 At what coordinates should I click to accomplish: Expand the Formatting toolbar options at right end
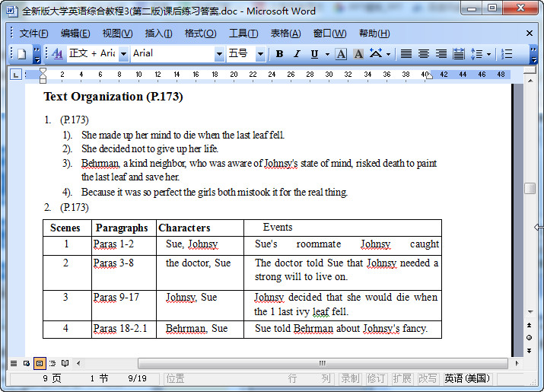tap(533, 54)
